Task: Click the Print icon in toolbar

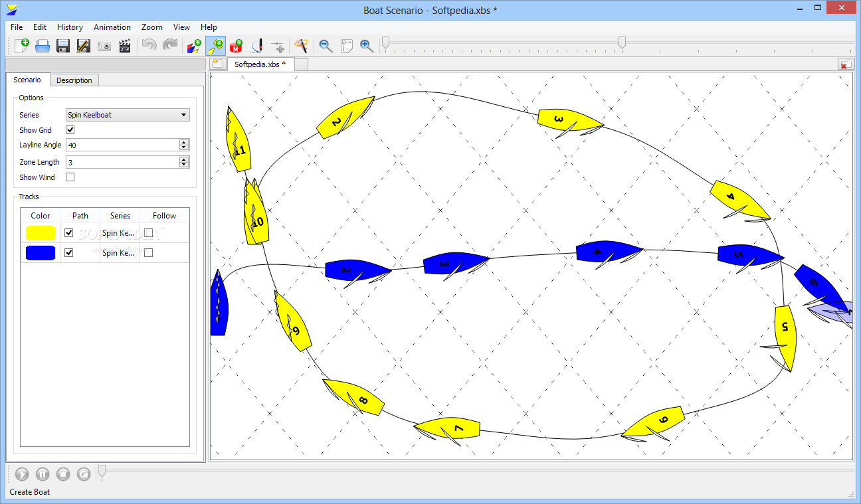Action: tap(43, 46)
